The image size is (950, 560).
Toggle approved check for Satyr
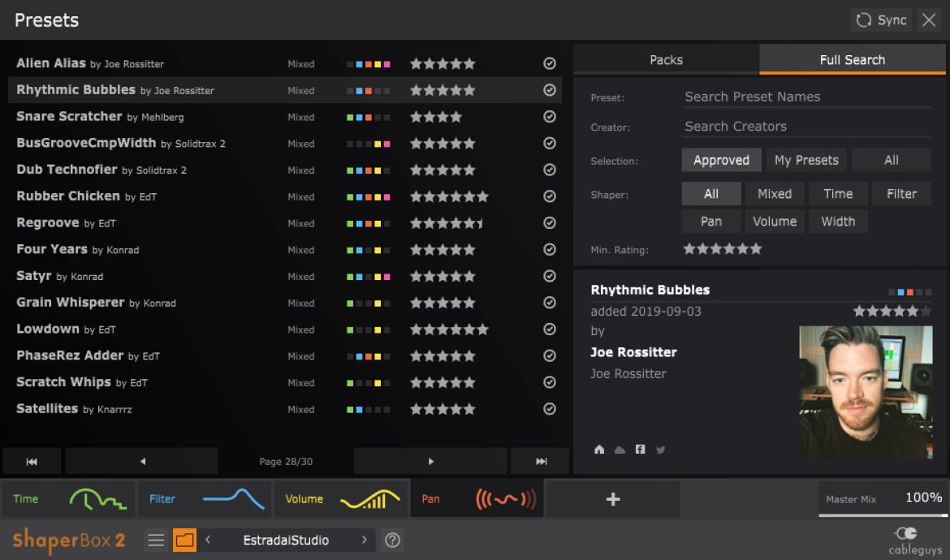point(550,275)
